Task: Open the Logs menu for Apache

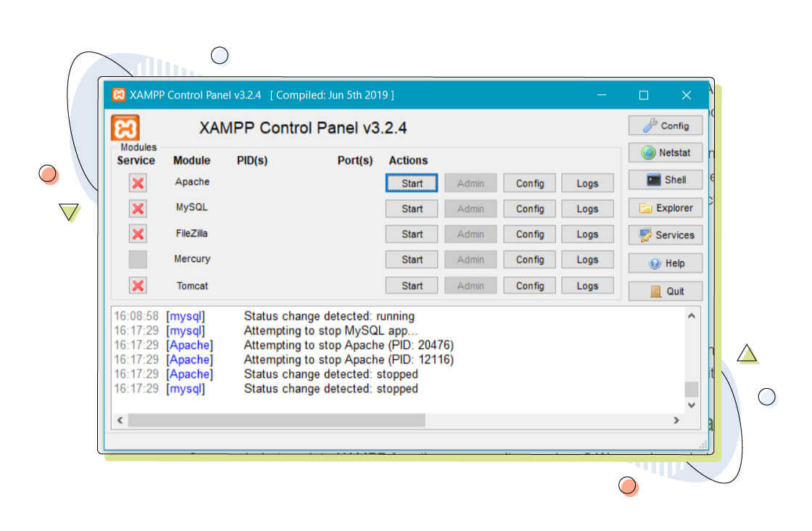Action: point(587,184)
